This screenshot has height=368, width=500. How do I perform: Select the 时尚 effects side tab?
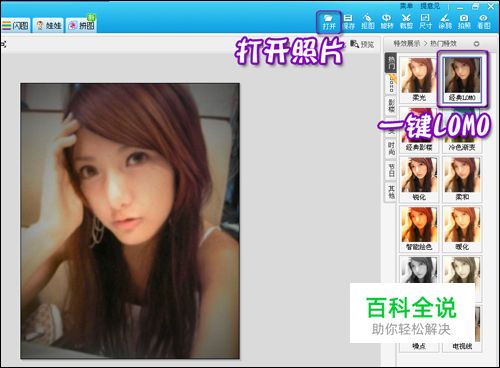coord(391,149)
